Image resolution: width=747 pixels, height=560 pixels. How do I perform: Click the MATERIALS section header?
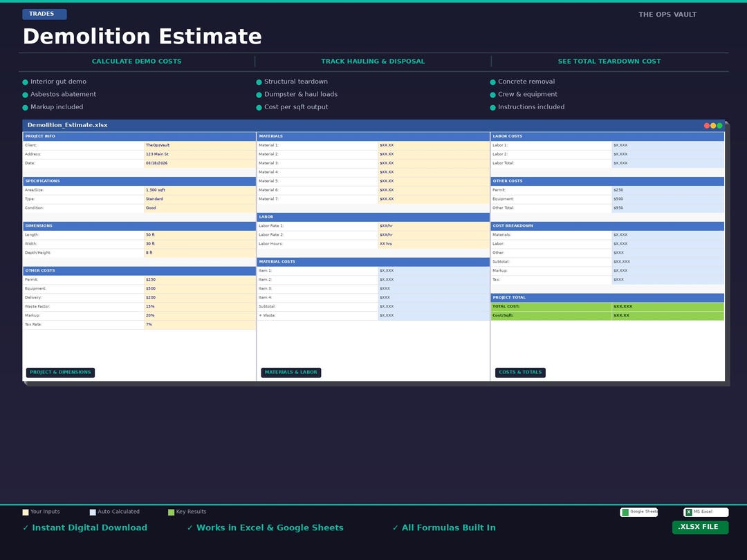click(373, 136)
